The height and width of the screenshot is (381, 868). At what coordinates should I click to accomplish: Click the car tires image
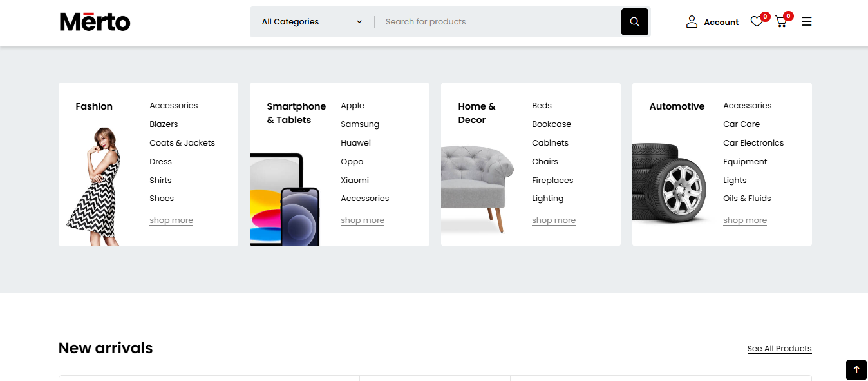click(670, 183)
